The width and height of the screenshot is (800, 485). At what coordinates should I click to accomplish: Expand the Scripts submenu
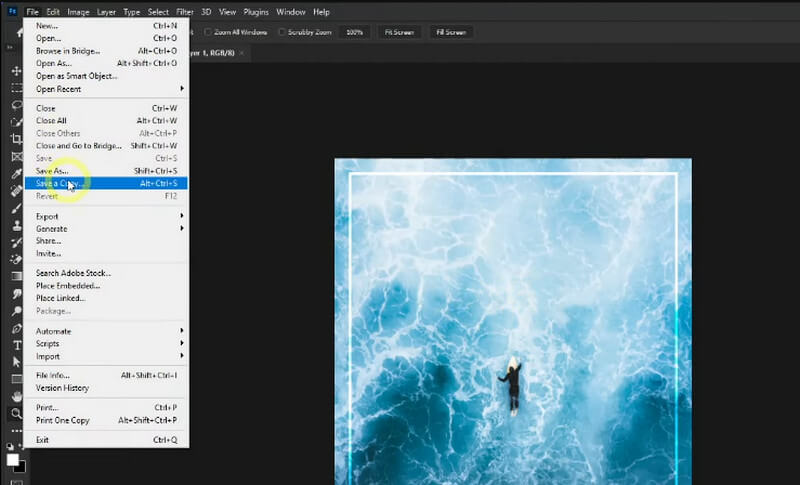click(x=106, y=344)
